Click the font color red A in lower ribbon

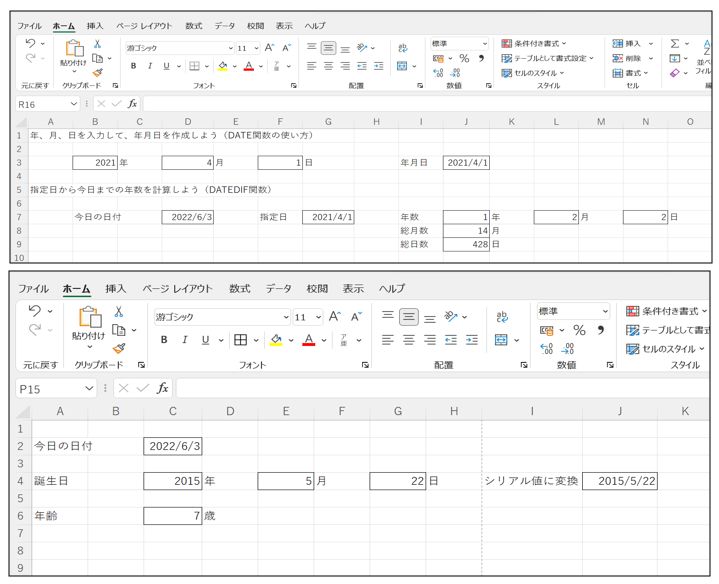pos(309,340)
